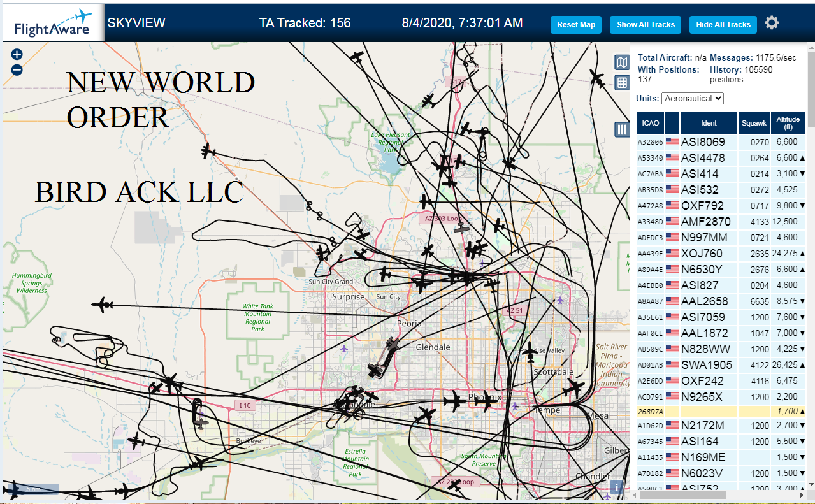Click the Phoenix city label

pyautogui.click(x=486, y=397)
